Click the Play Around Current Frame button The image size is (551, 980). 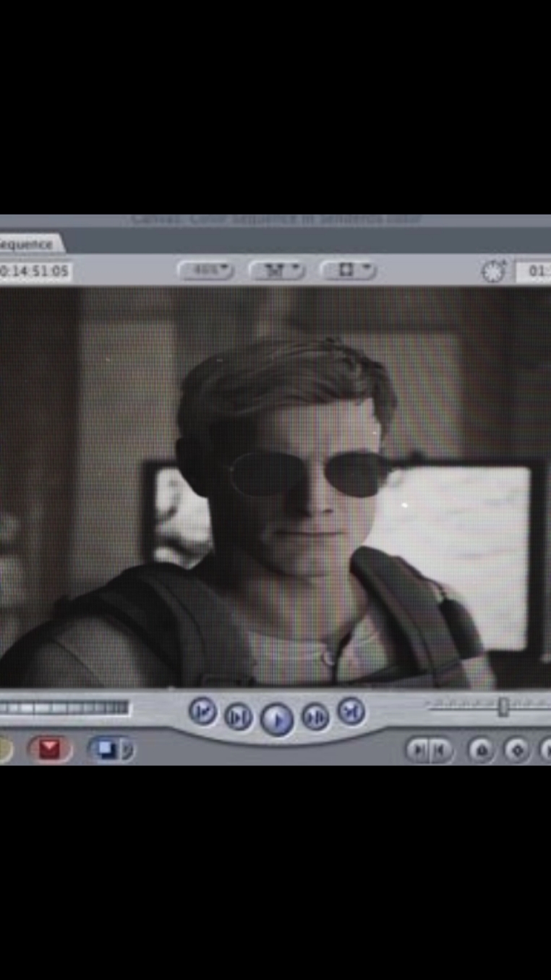315,717
